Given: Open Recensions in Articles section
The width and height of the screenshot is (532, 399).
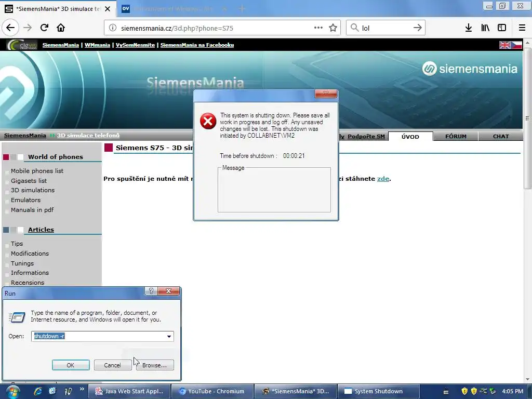Looking at the screenshot, I should (x=28, y=283).
